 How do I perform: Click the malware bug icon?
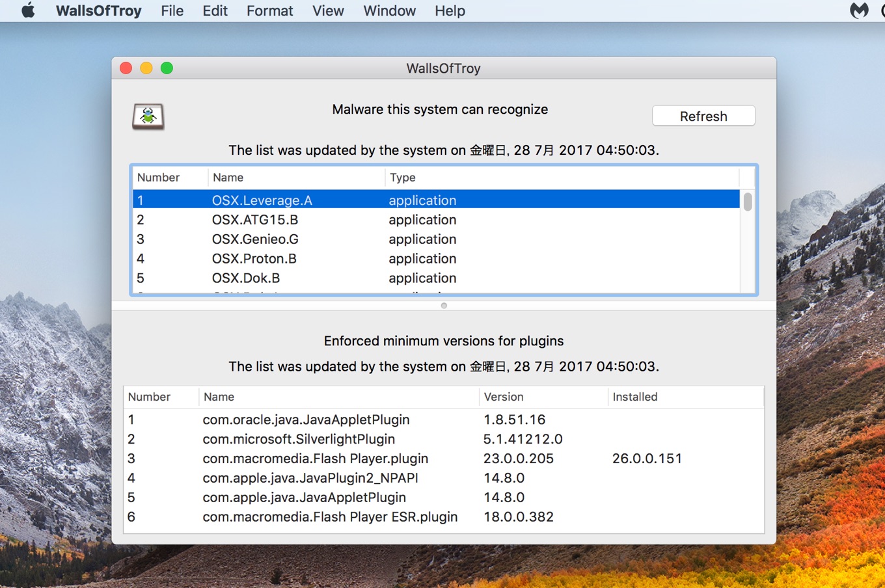pyautogui.click(x=148, y=115)
